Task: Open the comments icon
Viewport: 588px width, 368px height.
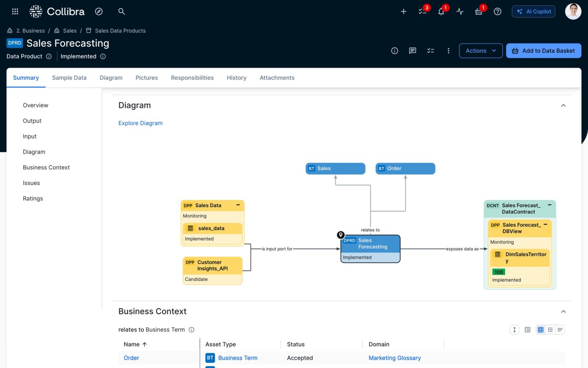Action: (x=412, y=51)
